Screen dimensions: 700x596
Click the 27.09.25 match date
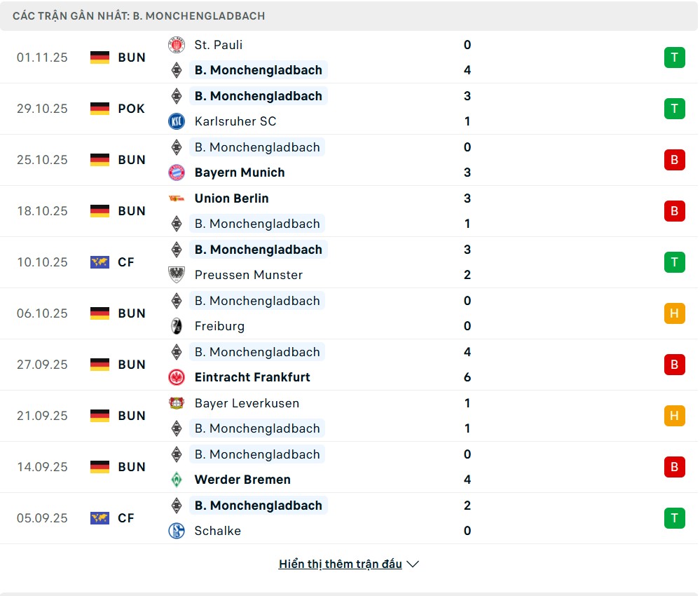coord(42,365)
